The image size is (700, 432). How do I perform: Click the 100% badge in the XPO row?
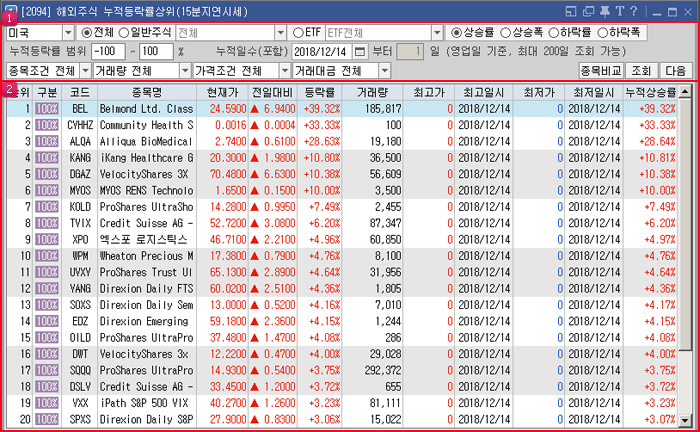[47, 240]
